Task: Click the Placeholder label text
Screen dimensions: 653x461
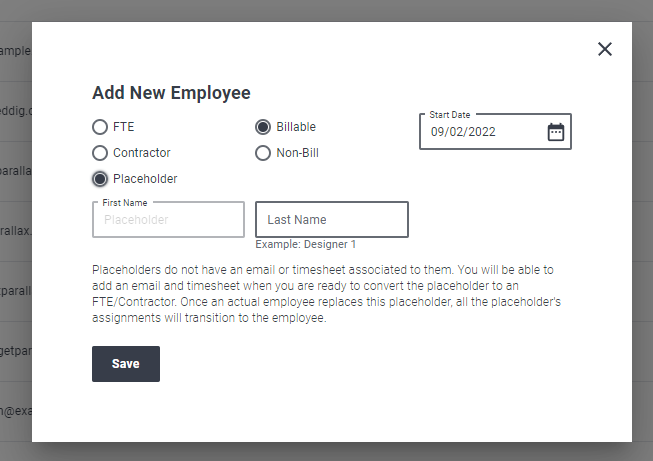Action: coord(145,179)
